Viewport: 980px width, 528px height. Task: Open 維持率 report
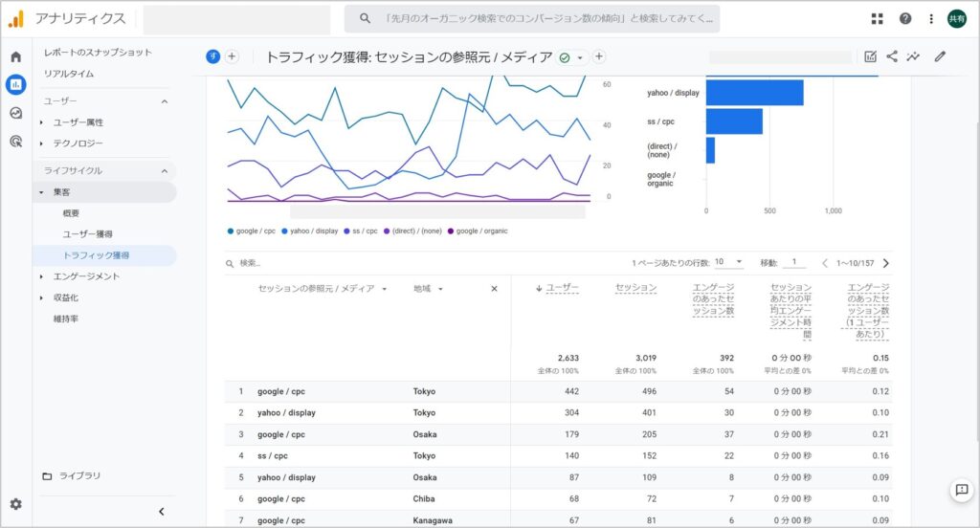[66, 319]
